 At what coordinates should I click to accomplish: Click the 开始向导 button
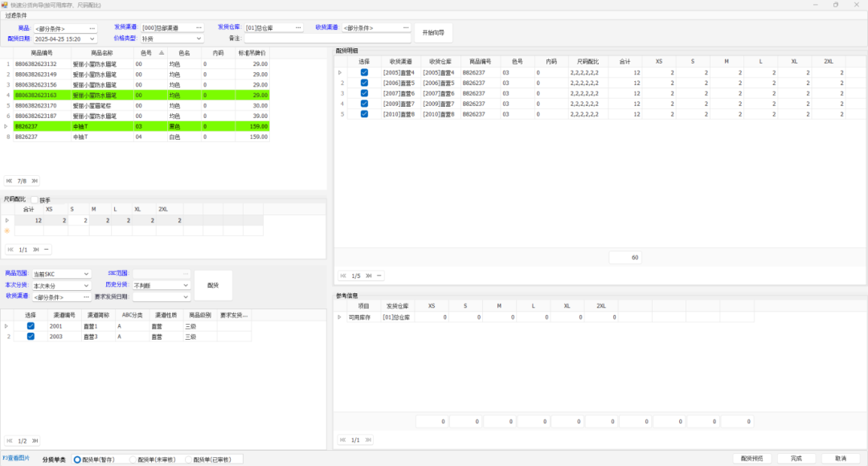[433, 33]
